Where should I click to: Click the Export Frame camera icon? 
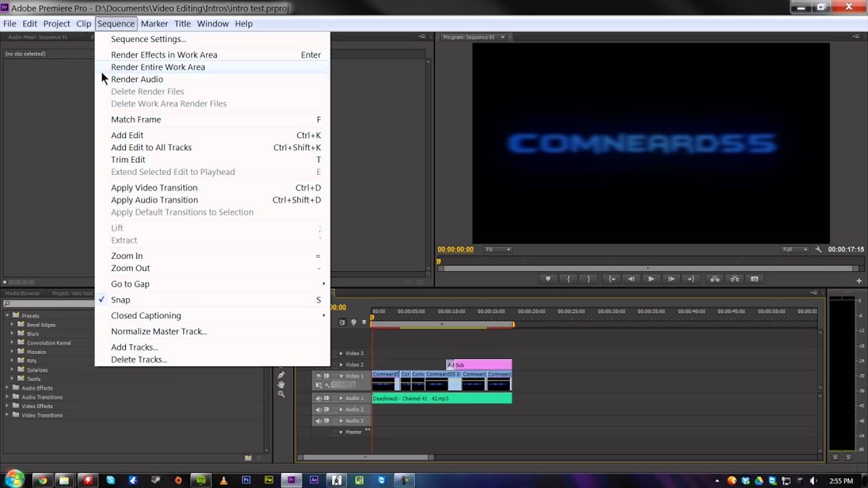coord(754,279)
